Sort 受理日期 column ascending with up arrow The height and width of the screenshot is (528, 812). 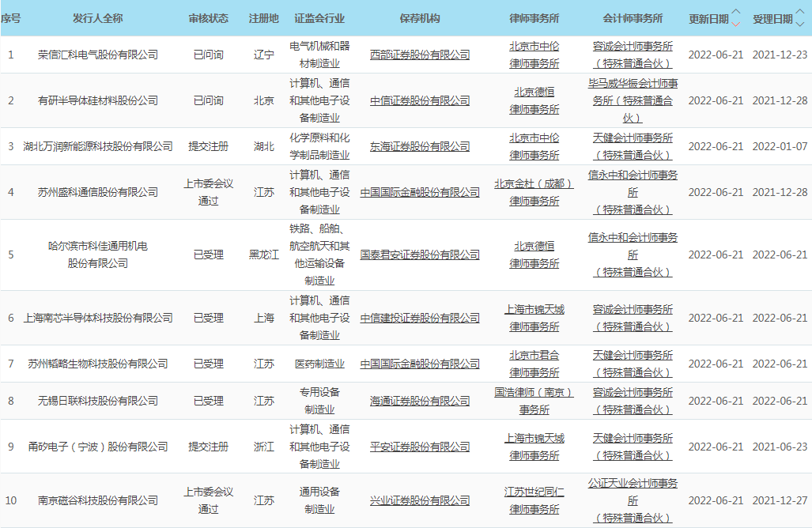(x=799, y=13)
